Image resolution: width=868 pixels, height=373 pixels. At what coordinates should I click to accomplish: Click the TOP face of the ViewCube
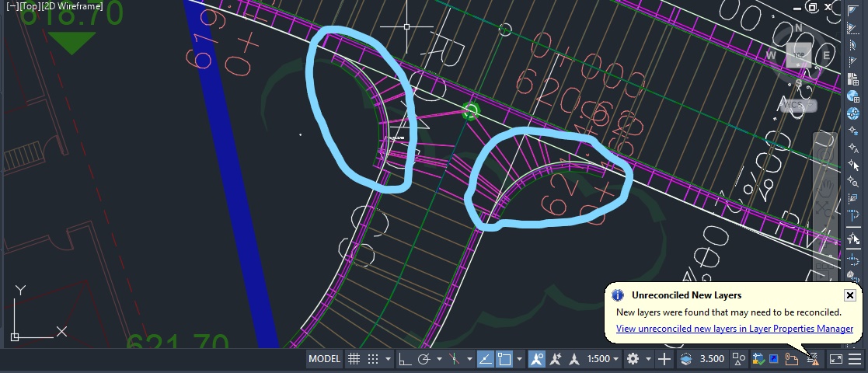799,55
